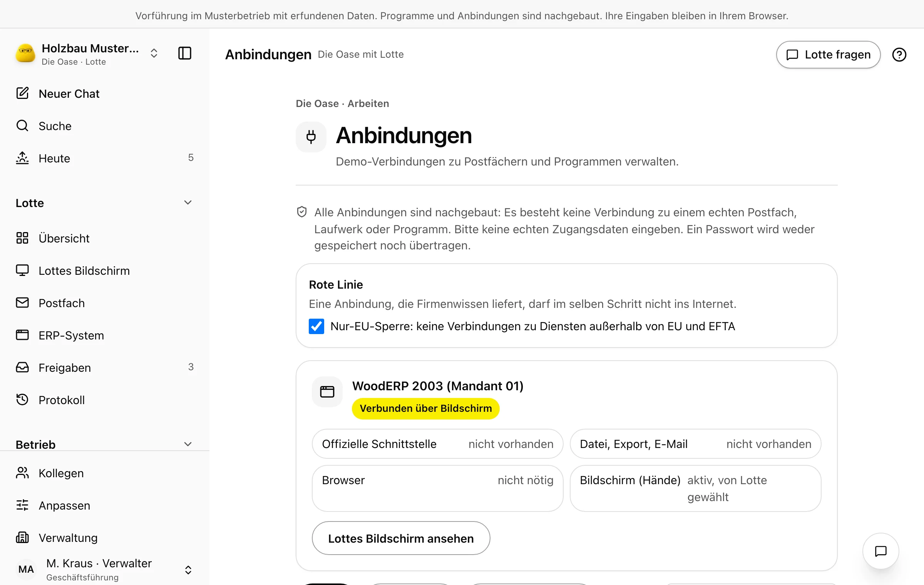This screenshot has height=585, width=924.
Task: Click the MA initials avatar
Action: [x=26, y=569]
